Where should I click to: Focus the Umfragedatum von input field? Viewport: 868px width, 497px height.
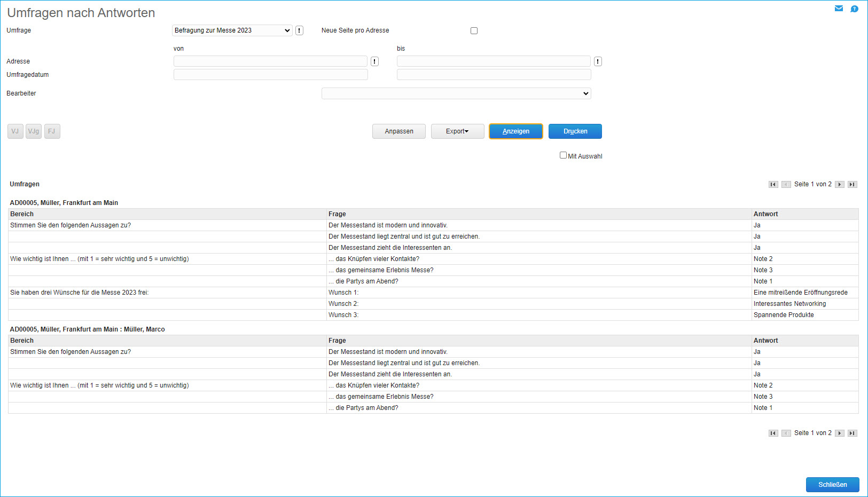click(270, 75)
